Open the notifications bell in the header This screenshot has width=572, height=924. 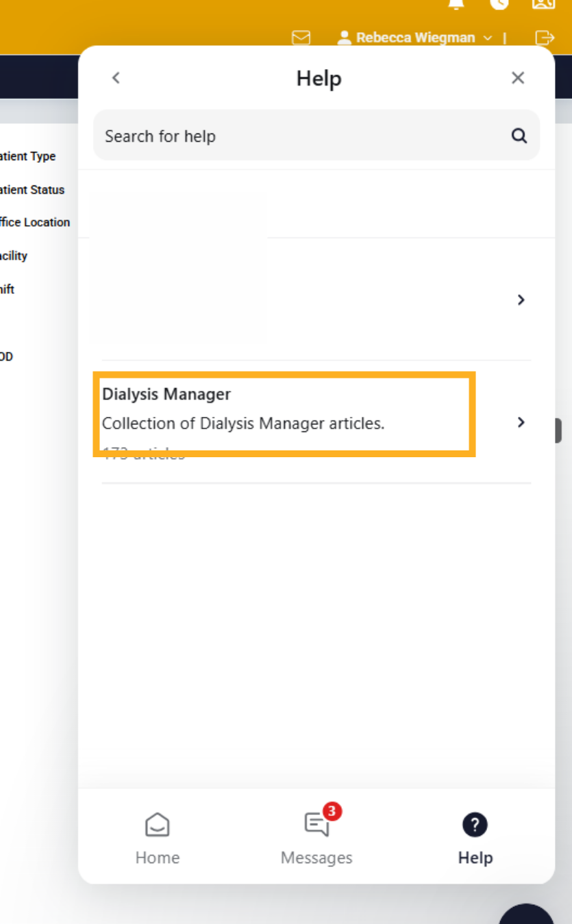[x=456, y=4]
